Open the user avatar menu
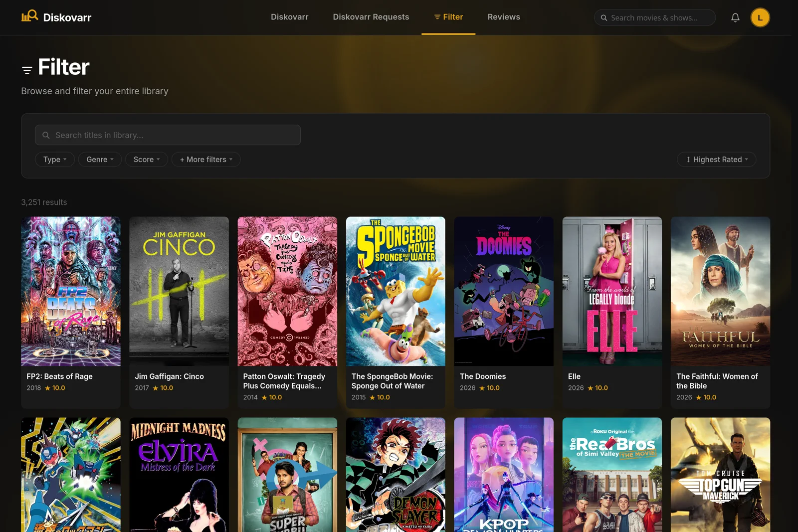This screenshot has width=798, height=532. tap(760, 17)
